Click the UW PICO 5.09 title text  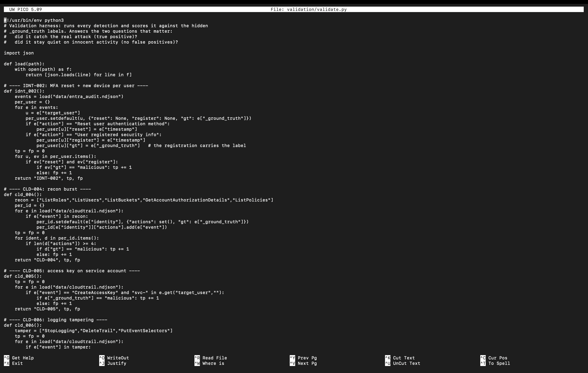pos(26,10)
